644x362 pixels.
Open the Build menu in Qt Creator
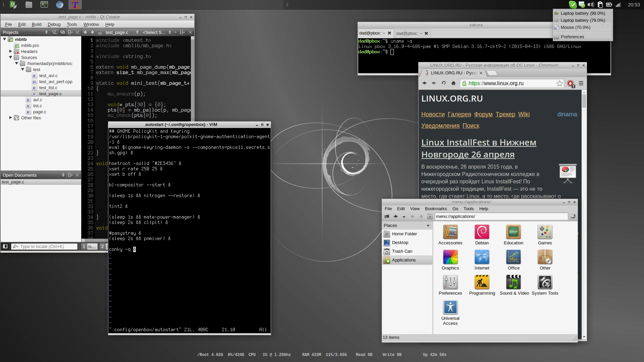[37, 24]
